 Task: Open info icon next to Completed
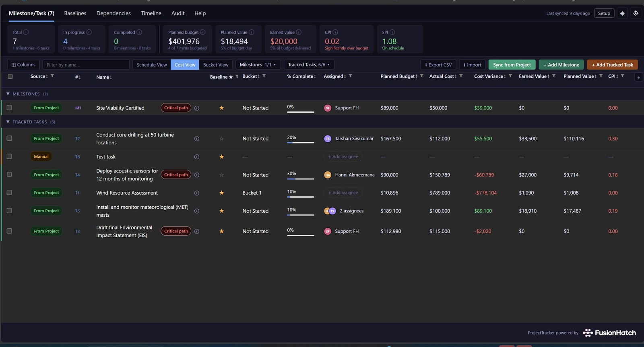point(139,32)
